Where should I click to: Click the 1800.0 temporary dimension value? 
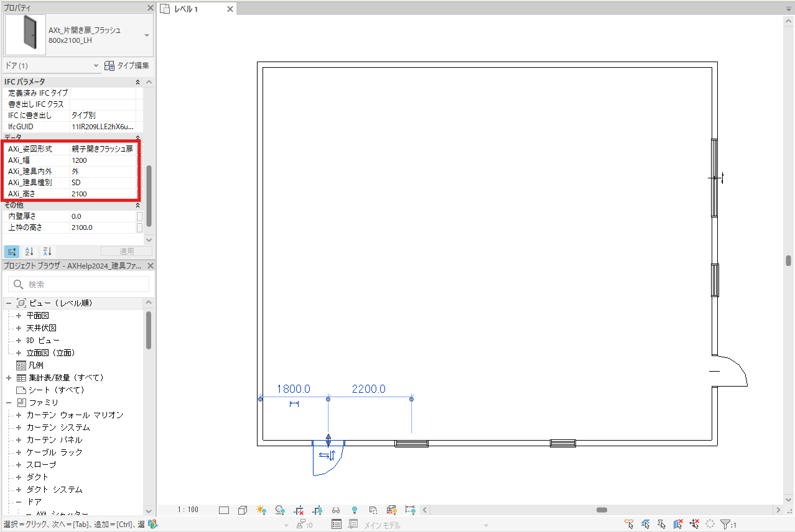coord(294,389)
